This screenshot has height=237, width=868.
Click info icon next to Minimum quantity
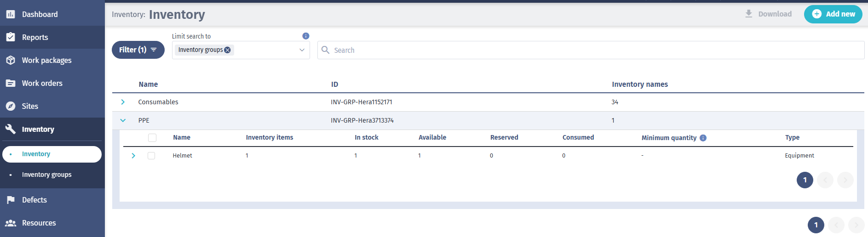tap(703, 138)
